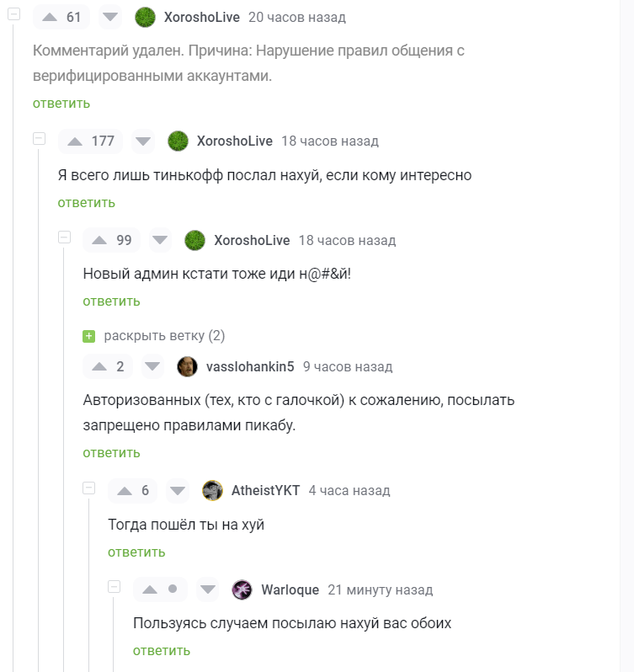The image size is (634, 672).
Task: Upvote the 61-rated XoroshoLive comment
Action: point(50,18)
